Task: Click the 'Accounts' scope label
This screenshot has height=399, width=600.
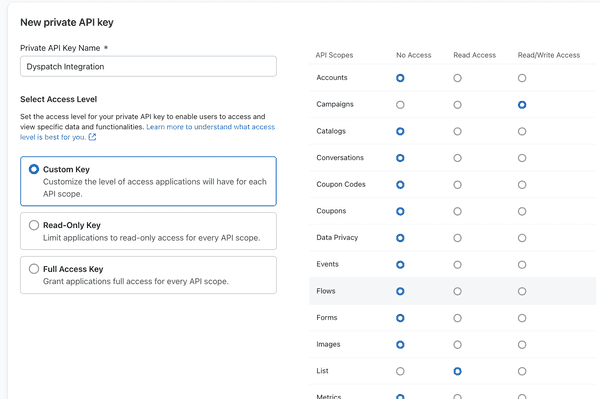Action: [332, 78]
